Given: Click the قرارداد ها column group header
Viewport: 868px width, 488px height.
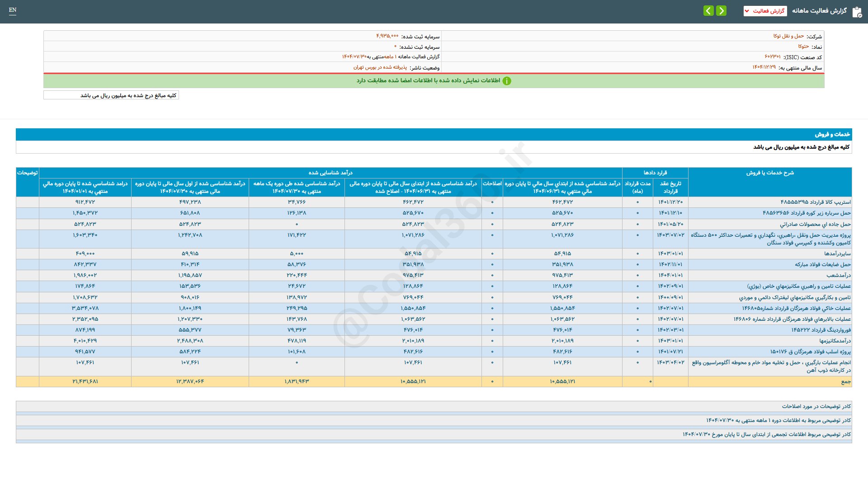Looking at the screenshot, I should click(x=655, y=173).
